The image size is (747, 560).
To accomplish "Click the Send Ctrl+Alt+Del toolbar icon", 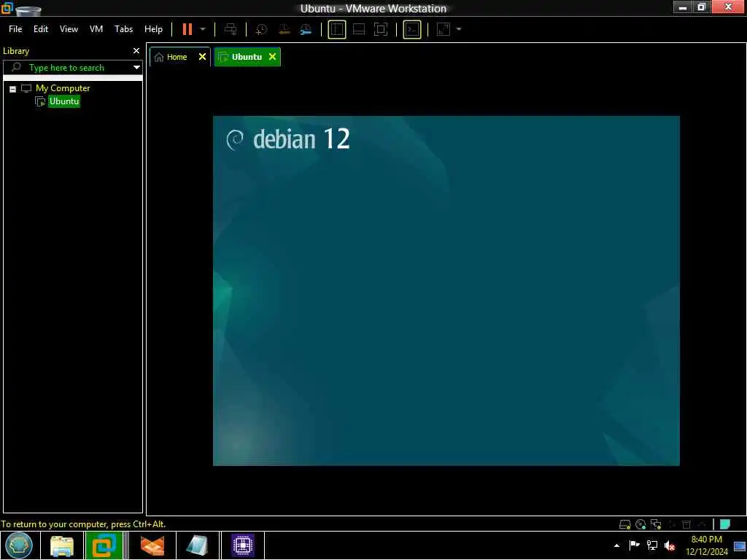I will point(231,29).
